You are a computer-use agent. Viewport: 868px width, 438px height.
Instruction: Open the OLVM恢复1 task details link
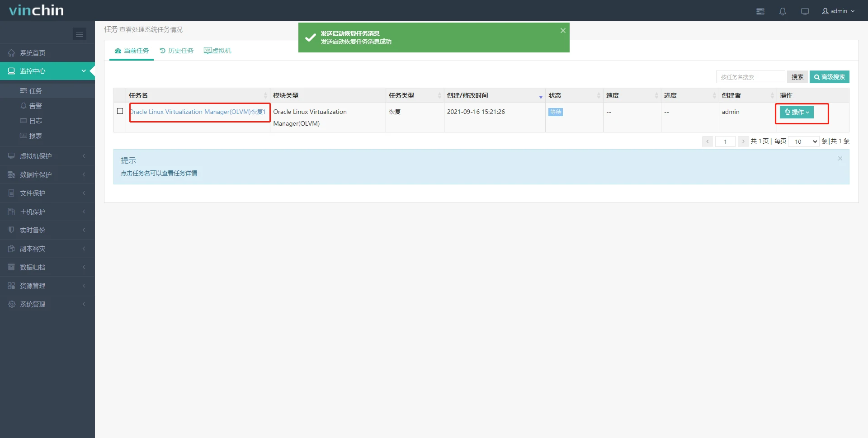[x=198, y=112]
